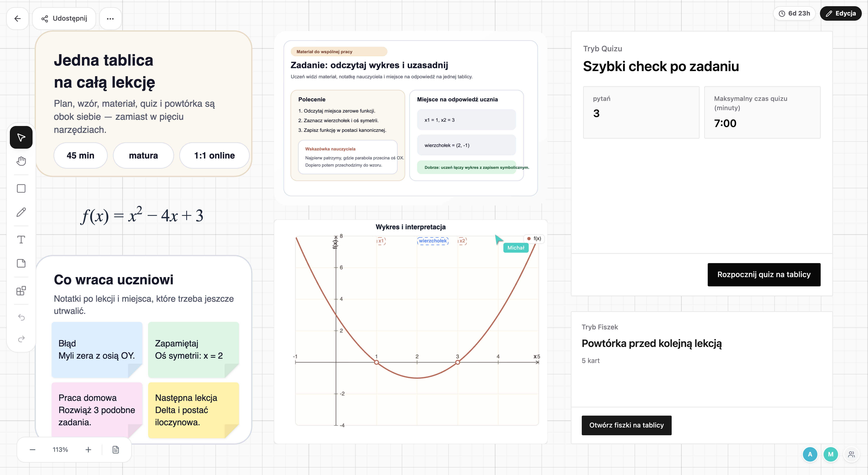
Task: Open the participants list icon
Action: coord(851,455)
